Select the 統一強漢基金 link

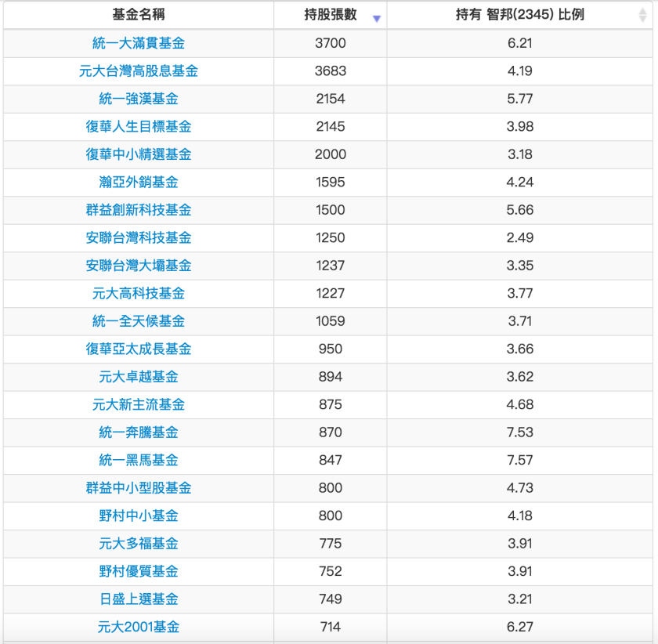[x=138, y=99]
